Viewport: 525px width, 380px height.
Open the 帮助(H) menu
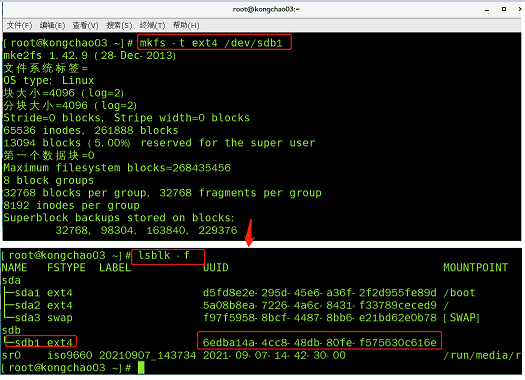pyautogui.click(x=186, y=25)
